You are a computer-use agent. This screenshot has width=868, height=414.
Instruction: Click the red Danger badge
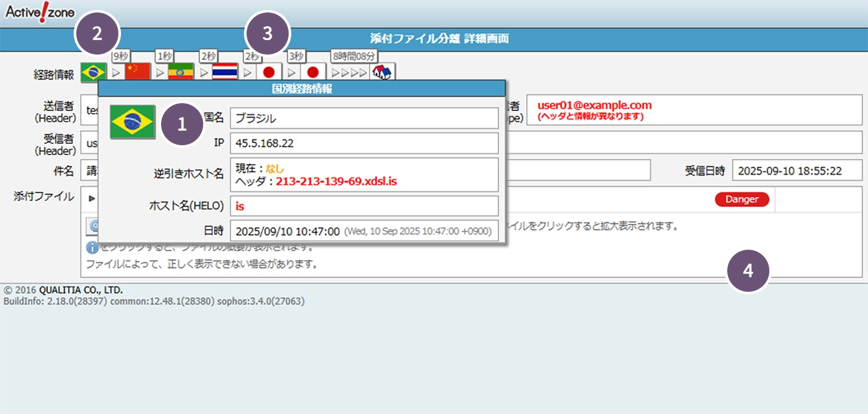(x=742, y=199)
